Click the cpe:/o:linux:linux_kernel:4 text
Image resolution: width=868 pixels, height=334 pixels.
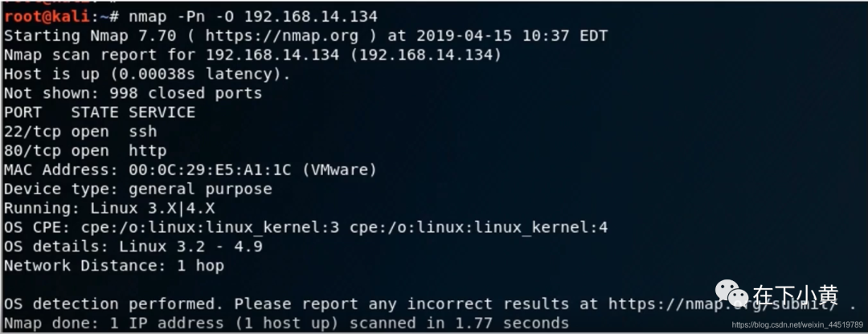pyautogui.click(x=479, y=227)
